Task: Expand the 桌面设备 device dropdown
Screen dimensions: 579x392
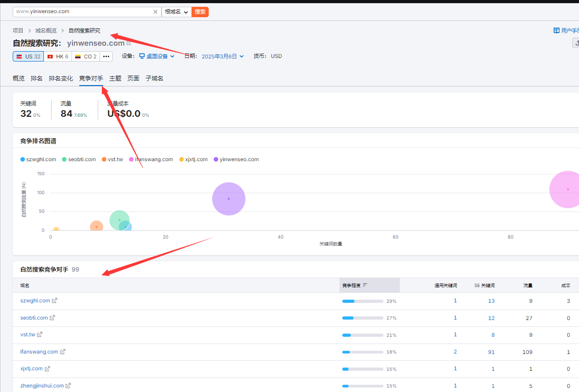Action: point(157,57)
